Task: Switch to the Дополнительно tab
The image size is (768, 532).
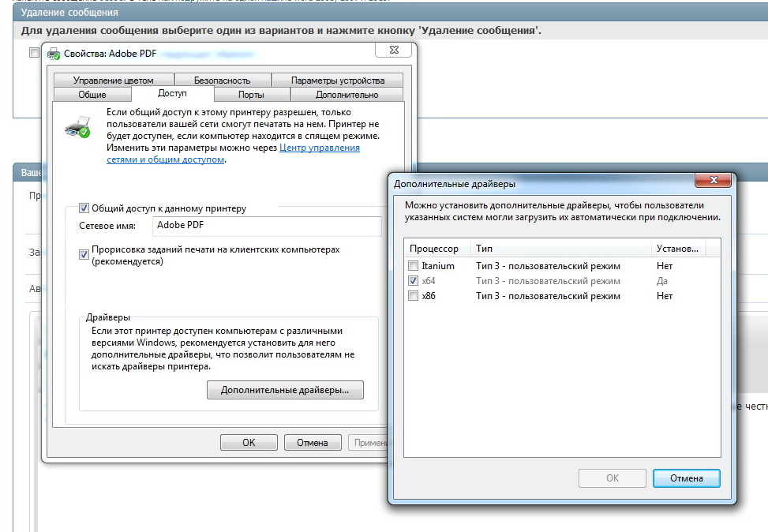Action: click(347, 95)
